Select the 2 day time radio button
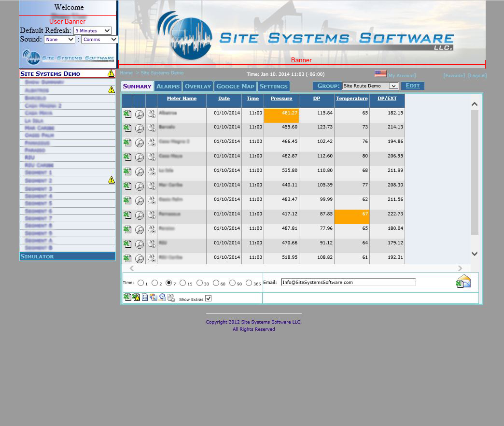 (x=154, y=283)
